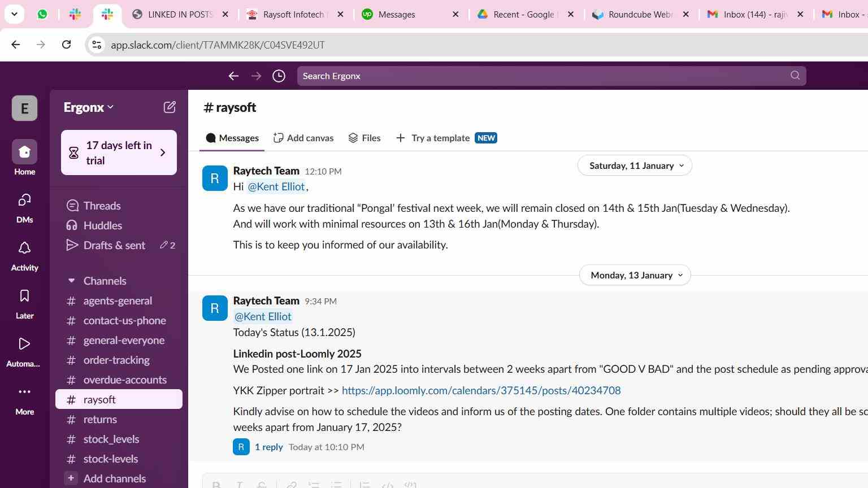Open the 1 reply thread

point(268,447)
